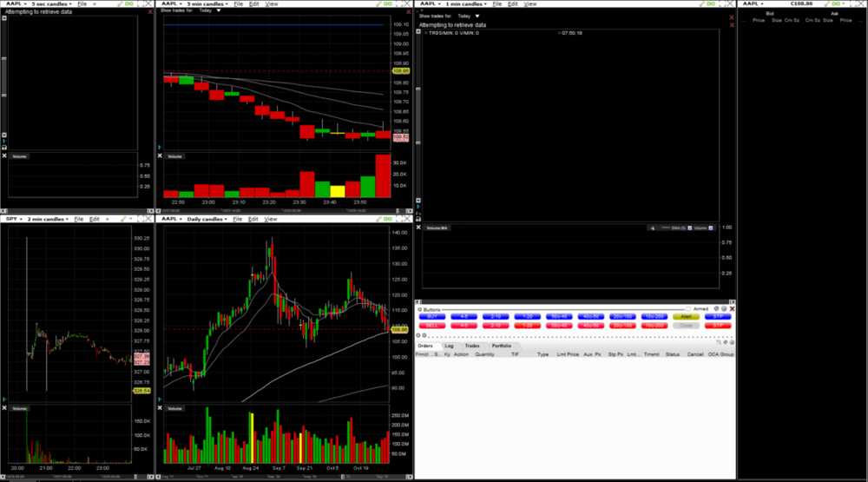Viewport: 868px width, 482px height.
Task: Close the Buttons panel with red X
Action: point(733,309)
